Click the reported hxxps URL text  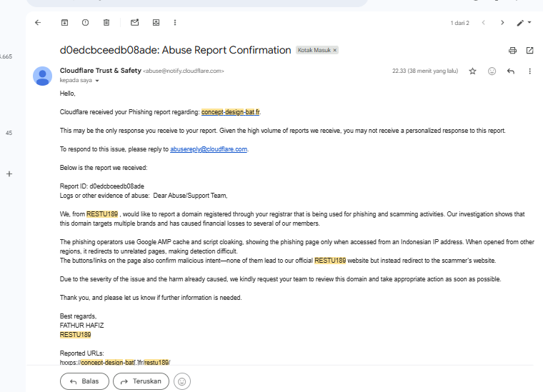point(115,362)
